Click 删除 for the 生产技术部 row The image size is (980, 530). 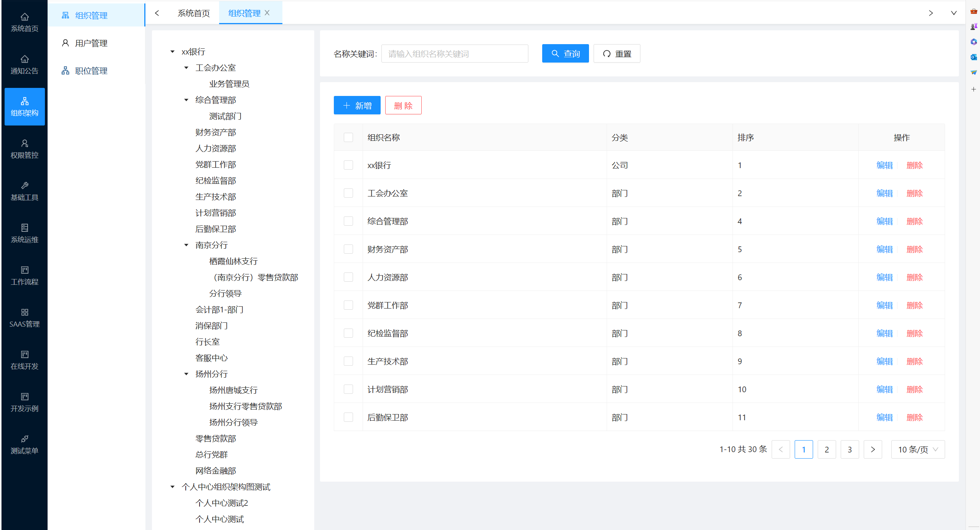[x=914, y=362]
